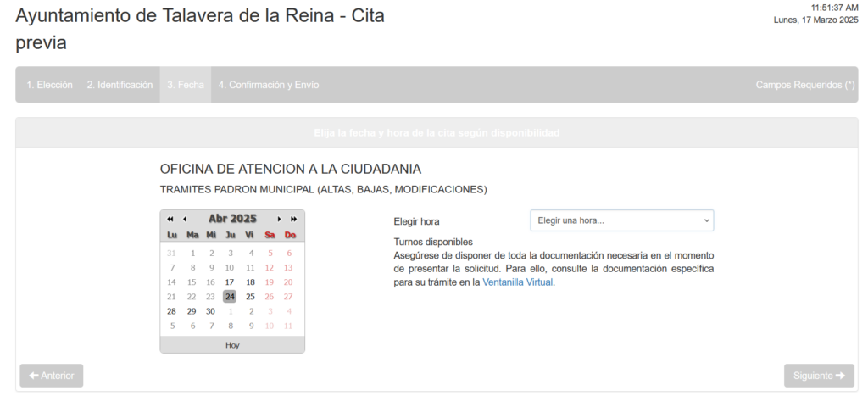Screen dimensions: 868x396
Task: Choose April 25 in the calendar
Action: click(x=250, y=297)
